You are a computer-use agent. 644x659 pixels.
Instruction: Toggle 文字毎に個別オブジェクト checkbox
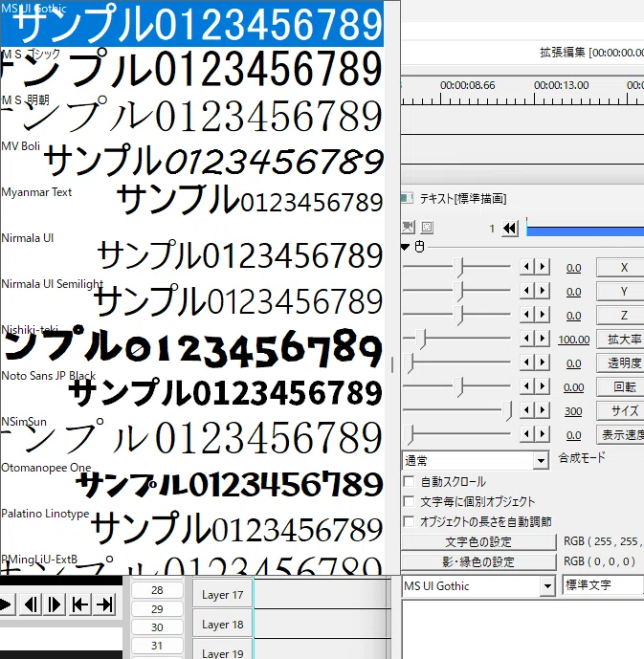point(409,501)
